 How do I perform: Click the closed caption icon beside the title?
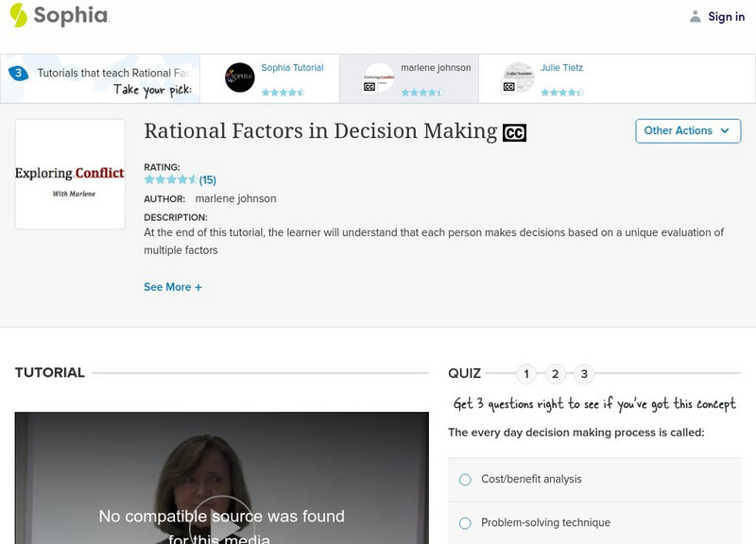(x=514, y=133)
